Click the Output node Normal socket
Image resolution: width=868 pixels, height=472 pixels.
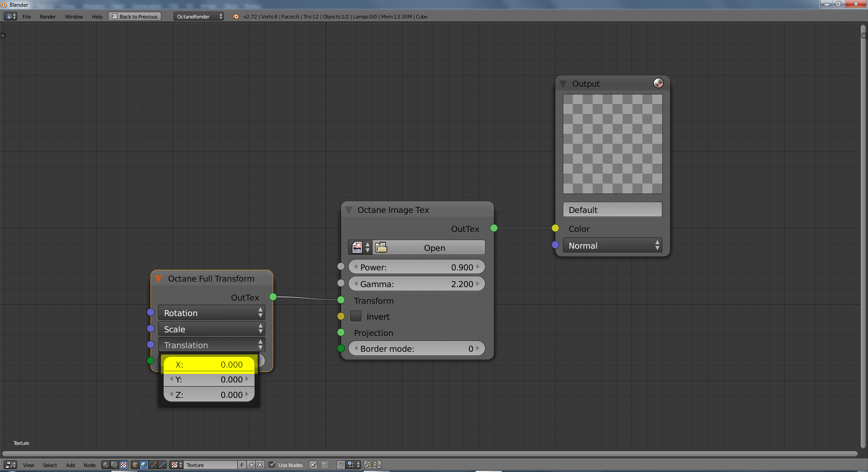[555, 245]
